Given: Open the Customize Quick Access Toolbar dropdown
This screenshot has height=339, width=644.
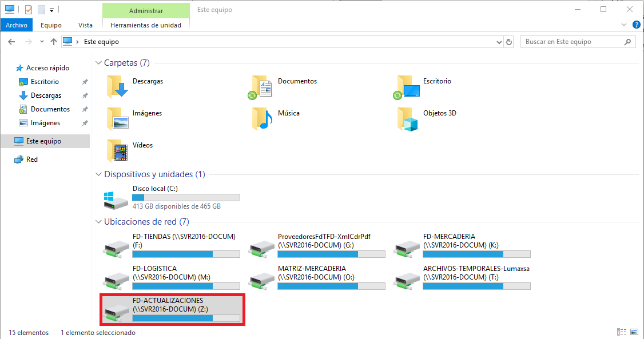Looking at the screenshot, I should click(51, 10).
